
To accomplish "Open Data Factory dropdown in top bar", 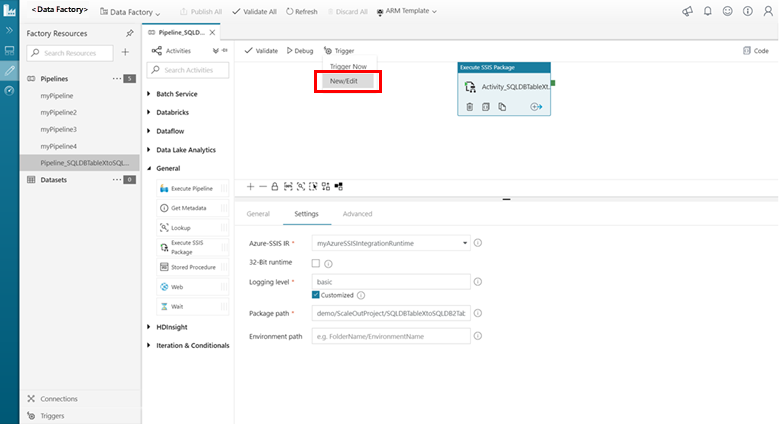I will click(130, 12).
